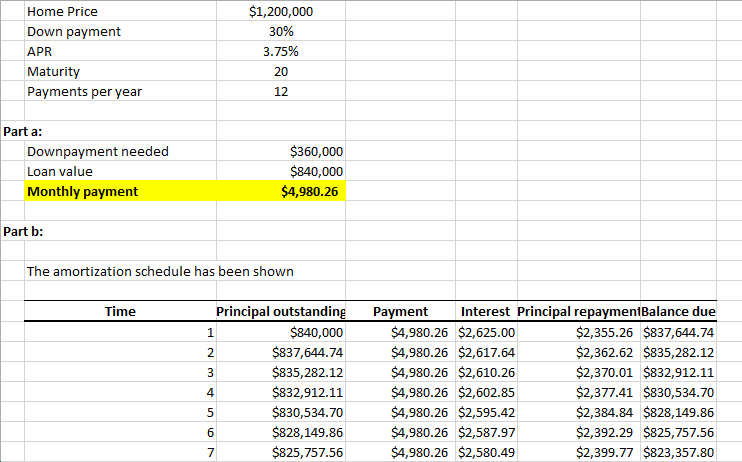Click the highlighted $4,980.26 monthly payment value
Screen dimensions: 742x462
point(312,191)
